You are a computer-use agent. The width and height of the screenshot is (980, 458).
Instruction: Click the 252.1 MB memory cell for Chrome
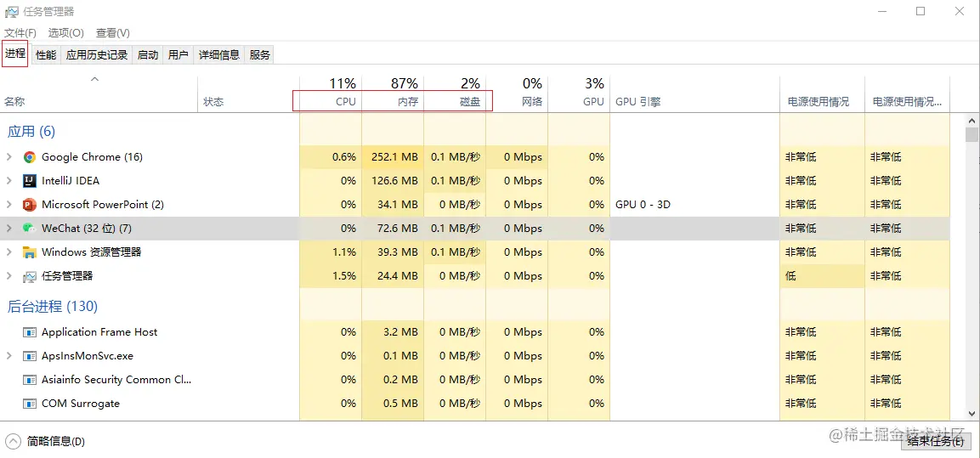coord(393,157)
